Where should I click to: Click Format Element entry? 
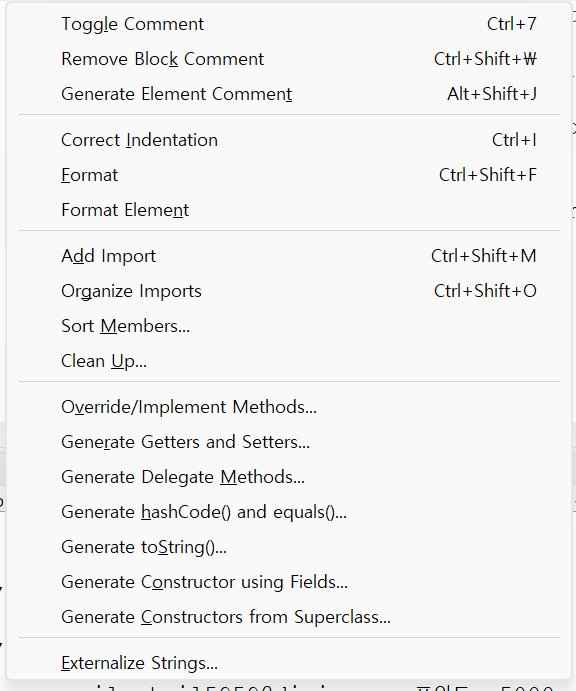click(x=289, y=210)
